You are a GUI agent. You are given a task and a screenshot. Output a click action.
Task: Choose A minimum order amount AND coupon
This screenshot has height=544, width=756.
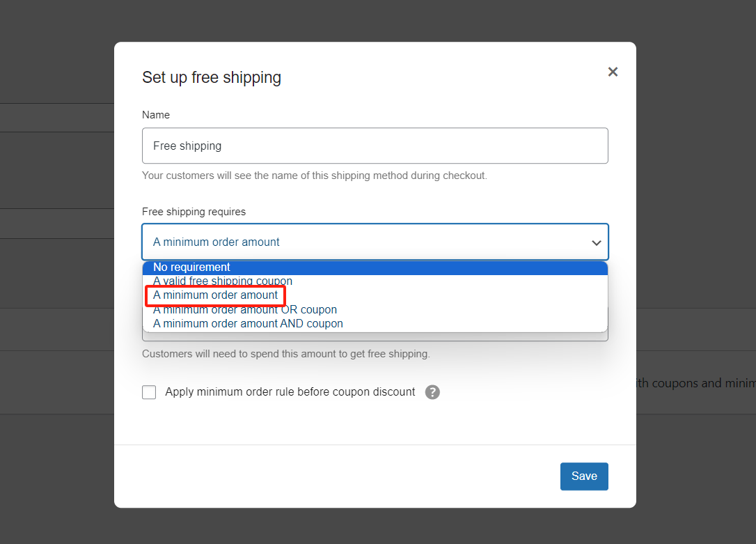(x=248, y=324)
